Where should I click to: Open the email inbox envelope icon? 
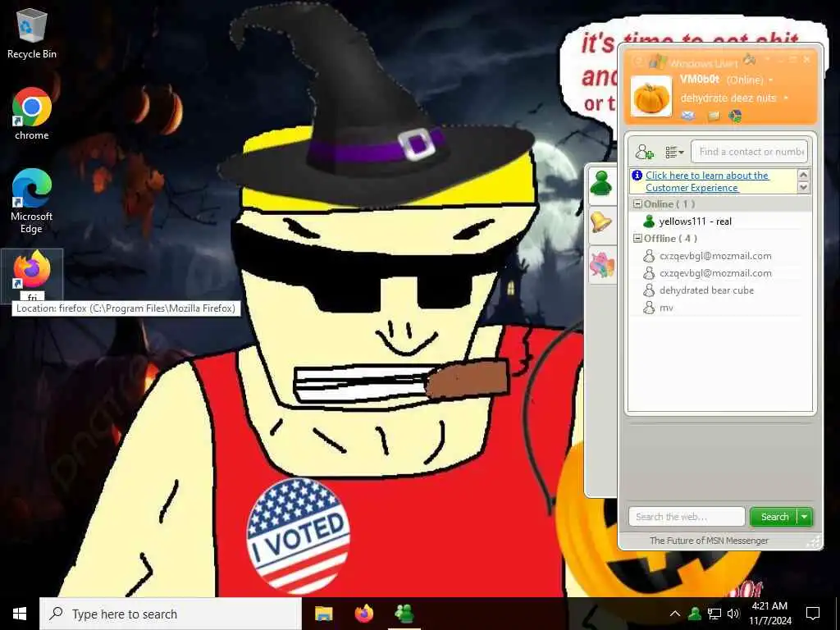click(x=688, y=115)
